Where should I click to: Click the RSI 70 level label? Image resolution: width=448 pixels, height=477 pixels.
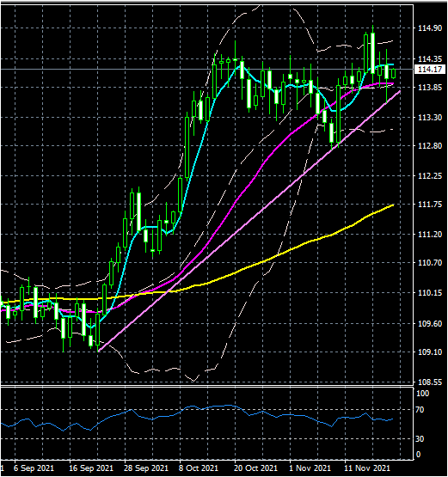[420, 410]
